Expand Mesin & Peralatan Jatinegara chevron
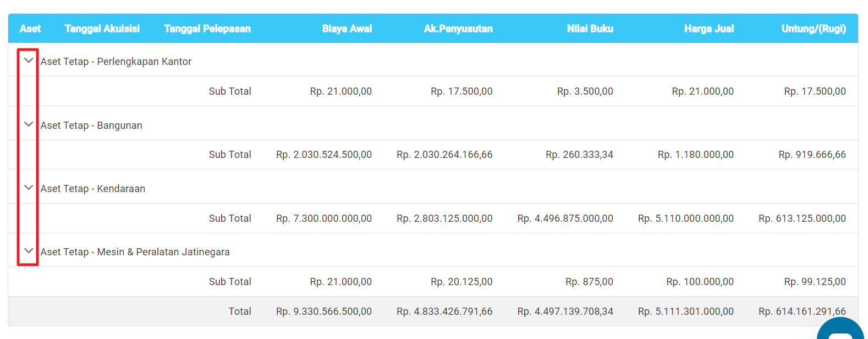 point(29,251)
